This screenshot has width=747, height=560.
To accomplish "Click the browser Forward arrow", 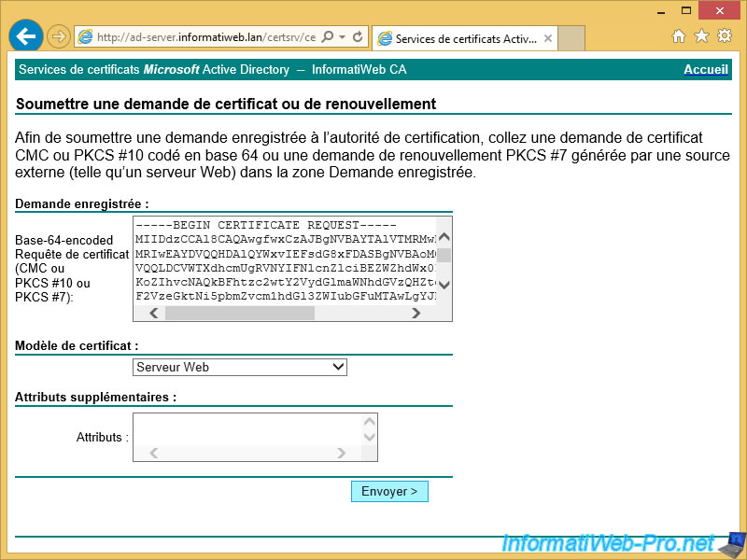I will (59, 36).
